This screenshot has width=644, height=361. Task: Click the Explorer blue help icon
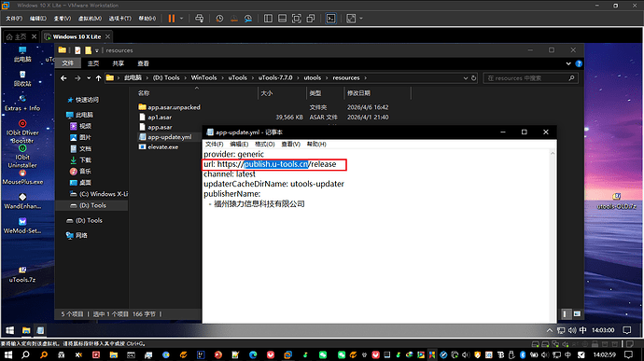pos(579,63)
